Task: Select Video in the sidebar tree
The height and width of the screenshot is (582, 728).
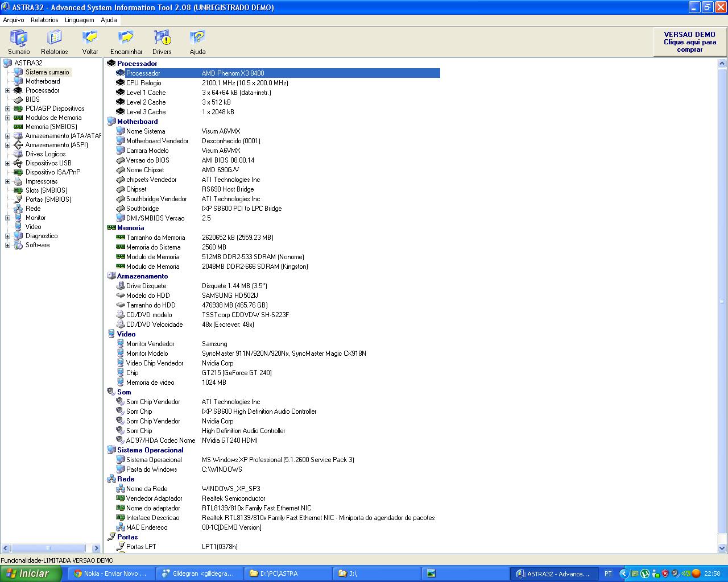Action: coord(33,227)
